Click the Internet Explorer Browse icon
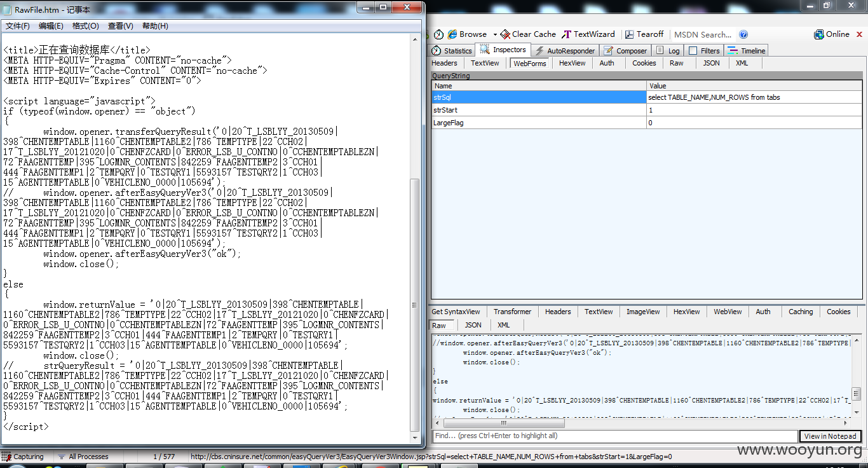The image size is (868, 468). click(452, 34)
